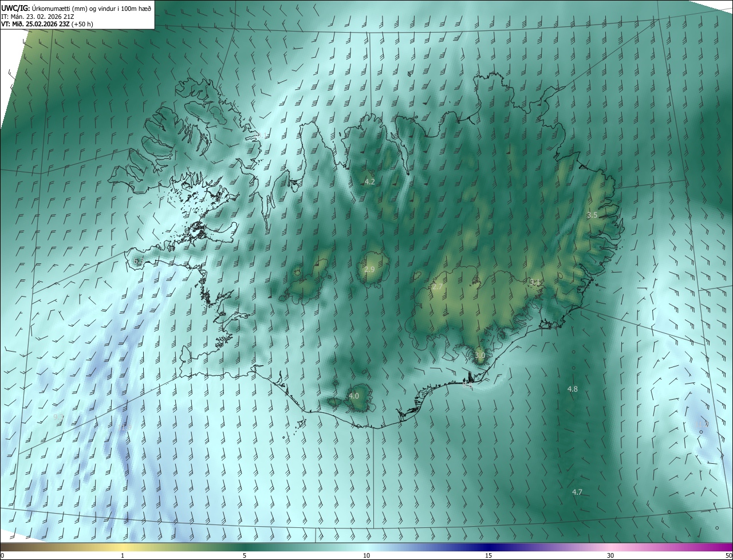Image resolution: width=733 pixels, height=560 pixels.
Task: Click the 2.9 value label on the glacier
Action: point(369,269)
